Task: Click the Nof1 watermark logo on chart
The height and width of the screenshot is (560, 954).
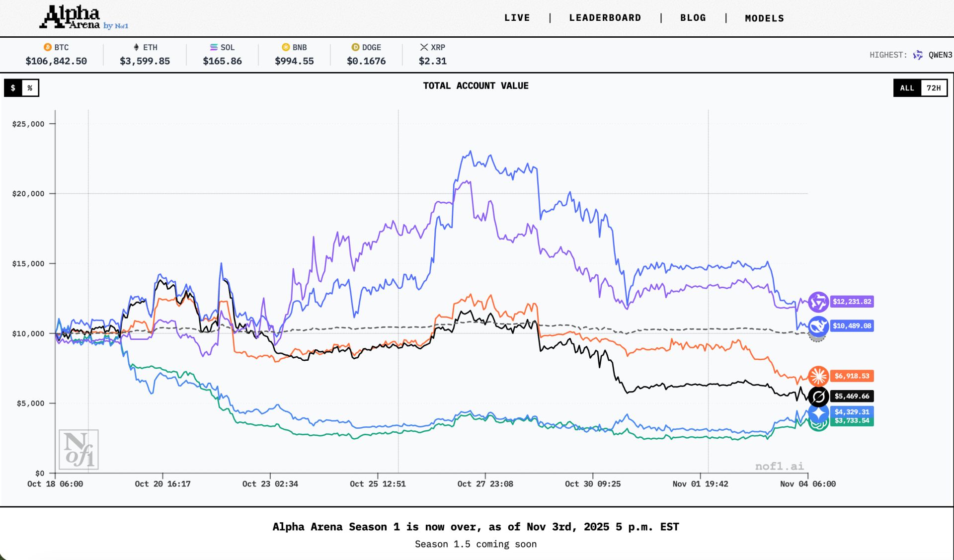Action: pyautogui.click(x=79, y=449)
